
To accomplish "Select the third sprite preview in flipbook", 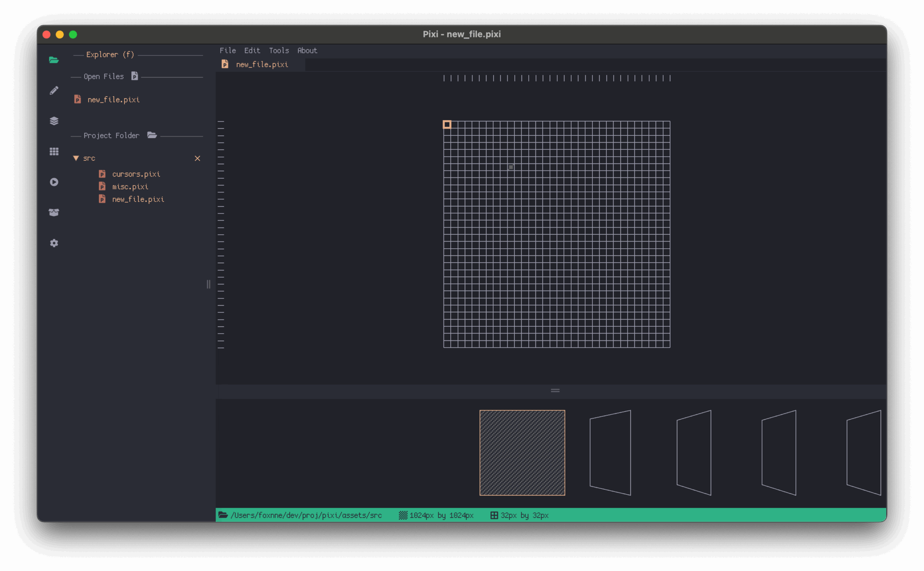I will pyautogui.click(x=694, y=452).
